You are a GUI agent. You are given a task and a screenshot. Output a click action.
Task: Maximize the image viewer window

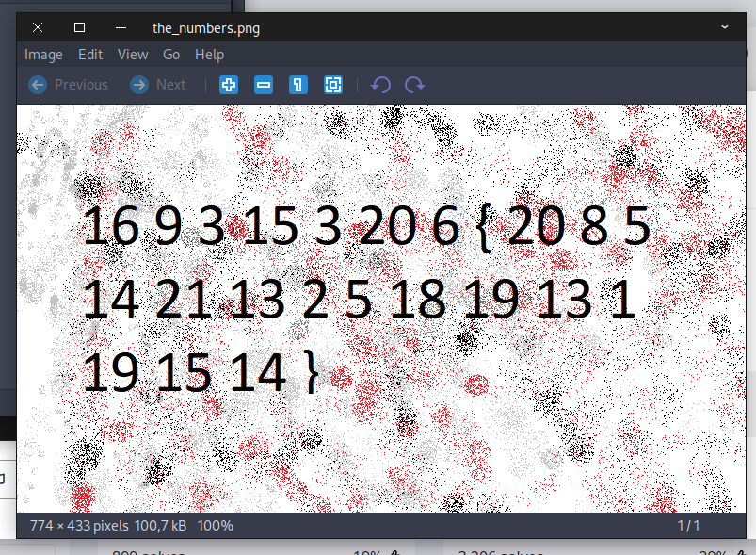pyautogui.click(x=79, y=27)
